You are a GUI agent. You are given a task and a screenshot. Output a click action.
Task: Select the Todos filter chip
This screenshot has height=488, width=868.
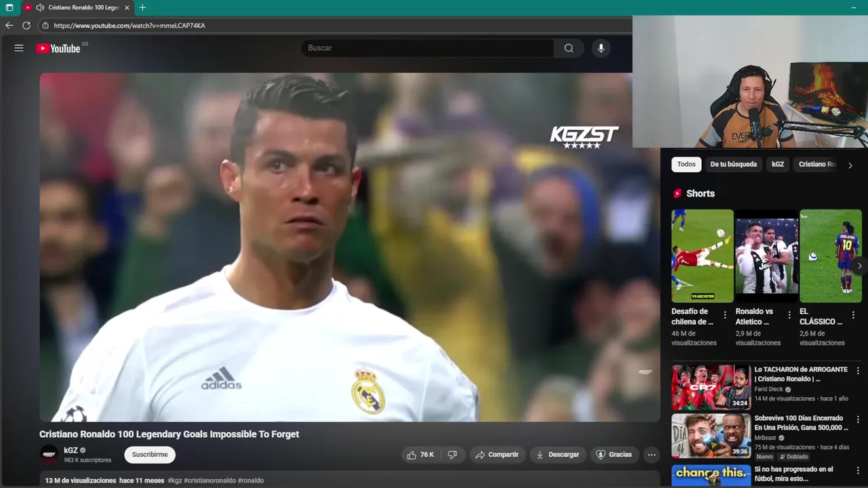pos(686,164)
